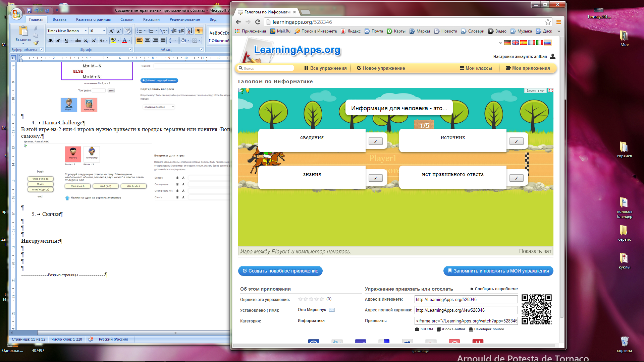Image resolution: width=644 pixels, height=362 pixels.
Task: Click the Адрес в Интернете URL field
Action: tap(466, 299)
